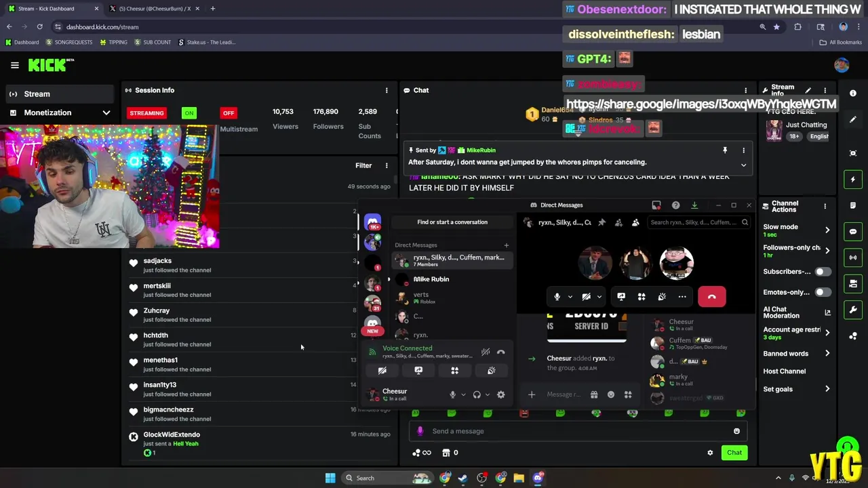
Task: Open Discord gift picker in message bar
Action: click(594, 394)
